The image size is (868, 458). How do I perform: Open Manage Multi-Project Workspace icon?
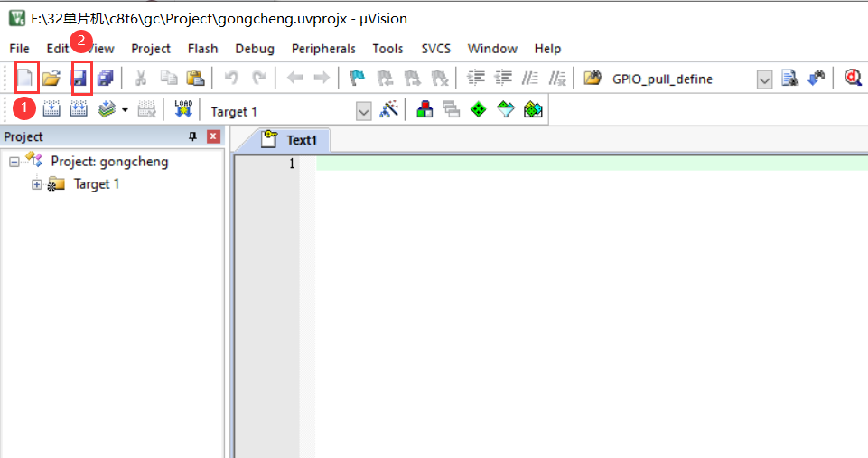coord(452,109)
